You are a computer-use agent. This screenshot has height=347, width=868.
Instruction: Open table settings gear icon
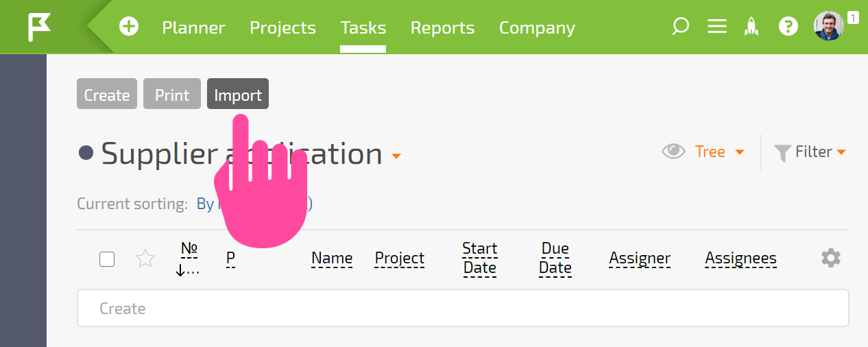(x=830, y=258)
